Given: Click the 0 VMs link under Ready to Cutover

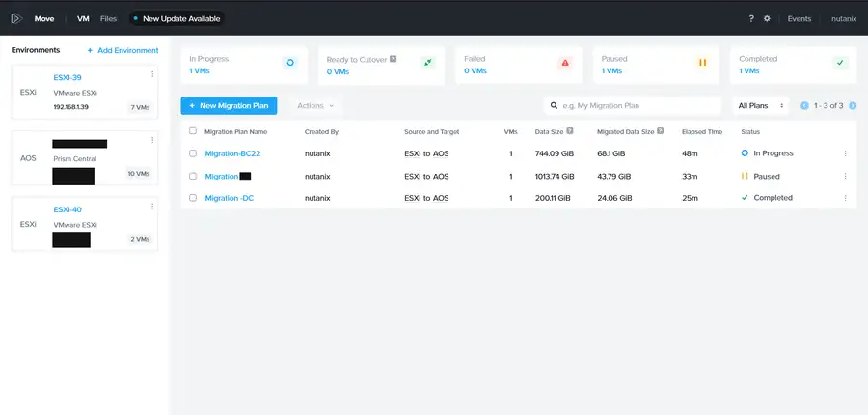Looking at the screenshot, I should coord(338,71).
